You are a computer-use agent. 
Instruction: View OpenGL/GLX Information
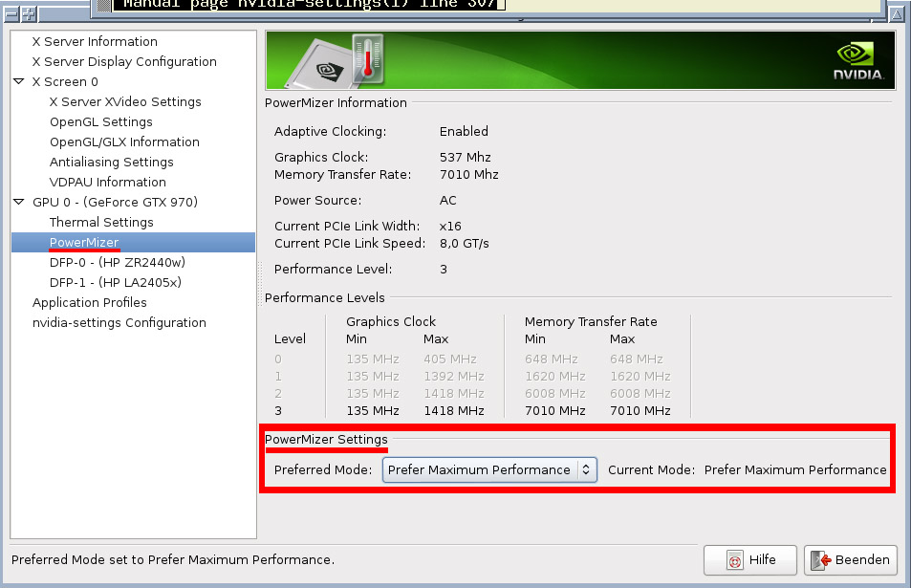(x=124, y=142)
